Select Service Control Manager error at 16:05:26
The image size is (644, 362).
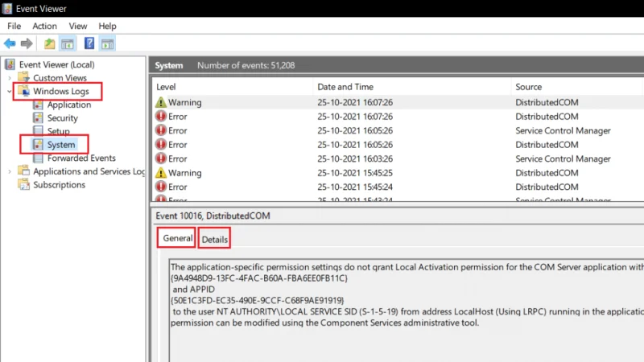(398, 130)
